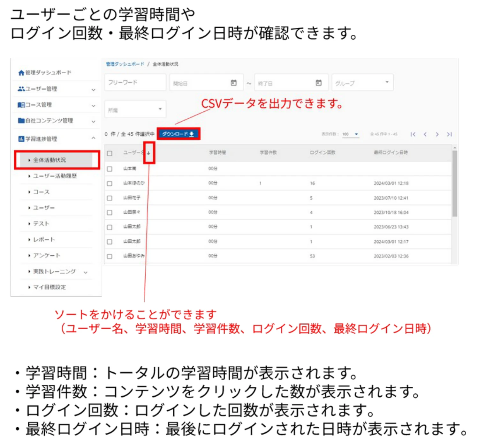This screenshot has width=501, height=448.
Task: Expand the ユーザー管理 chevron
Action: [x=93, y=90]
